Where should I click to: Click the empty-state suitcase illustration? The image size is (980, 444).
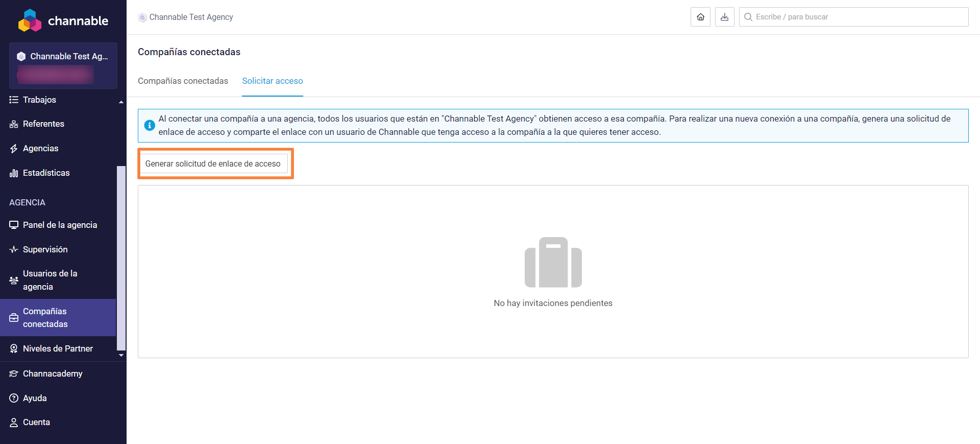click(x=553, y=262)
